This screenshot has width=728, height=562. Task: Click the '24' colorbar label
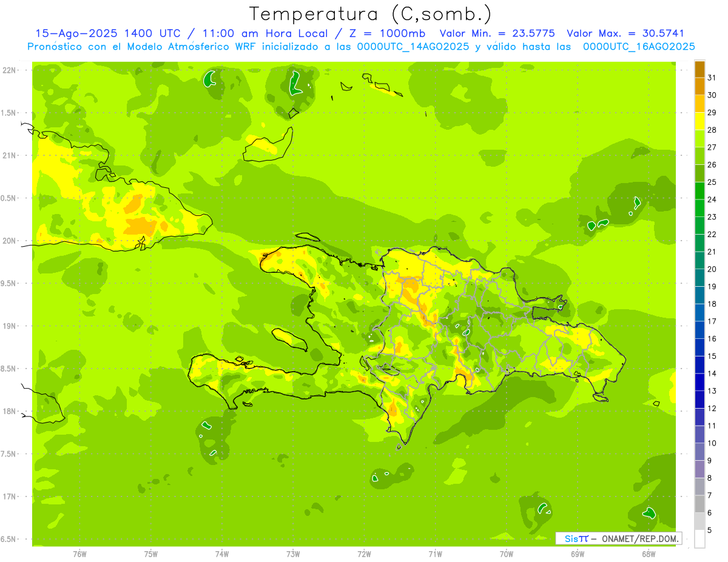712,199
